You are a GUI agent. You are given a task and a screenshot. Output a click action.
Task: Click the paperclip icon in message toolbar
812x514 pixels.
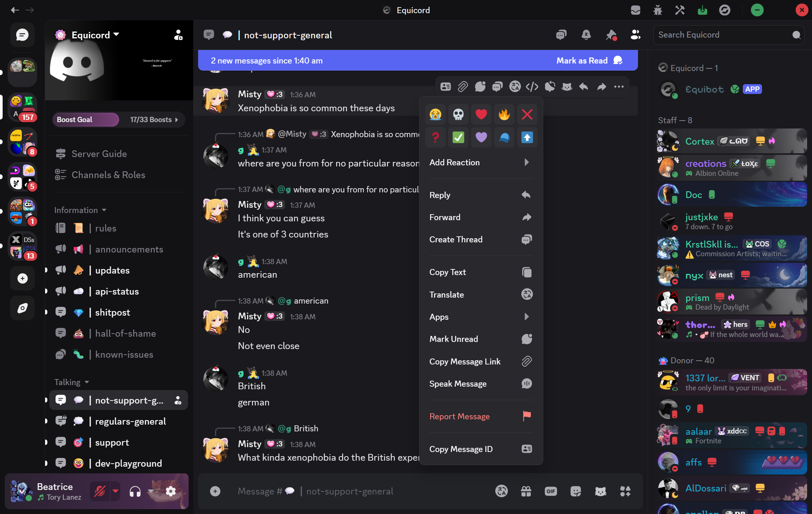(x=463, y=87)
